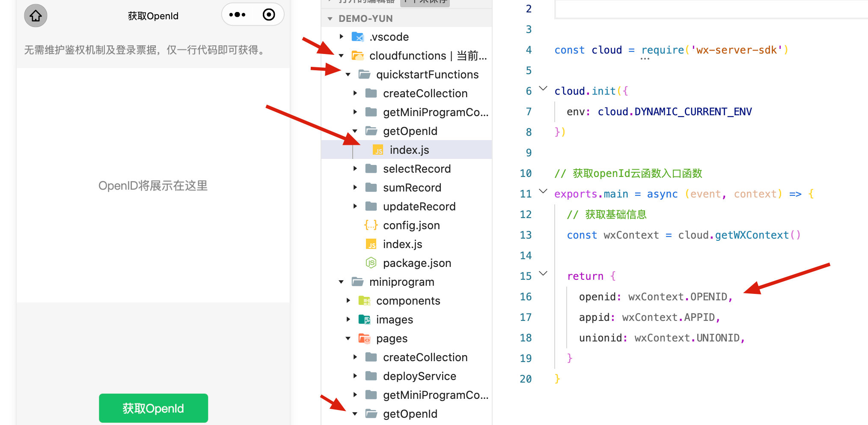Click the miniprogram folder icon
Screen dimensions: 868x425
point(357,282)
